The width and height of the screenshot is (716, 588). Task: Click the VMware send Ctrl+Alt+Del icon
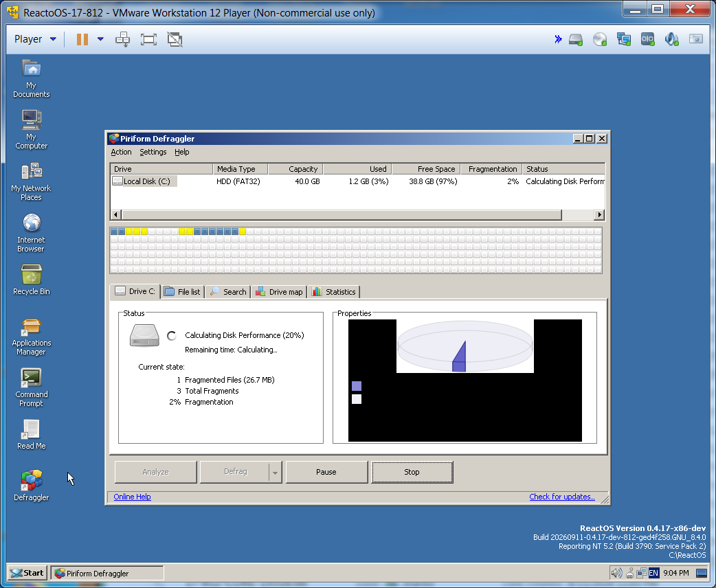[x=122, y=39]
